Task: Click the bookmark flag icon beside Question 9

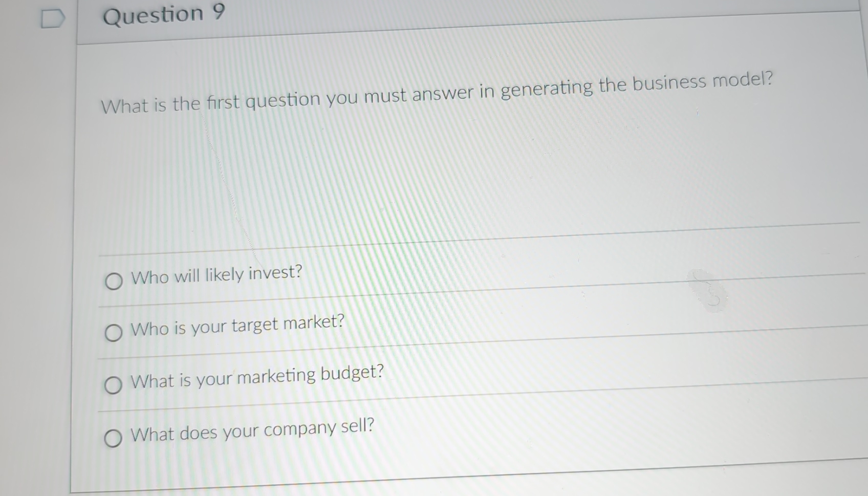Action: (x=54, y=18)
